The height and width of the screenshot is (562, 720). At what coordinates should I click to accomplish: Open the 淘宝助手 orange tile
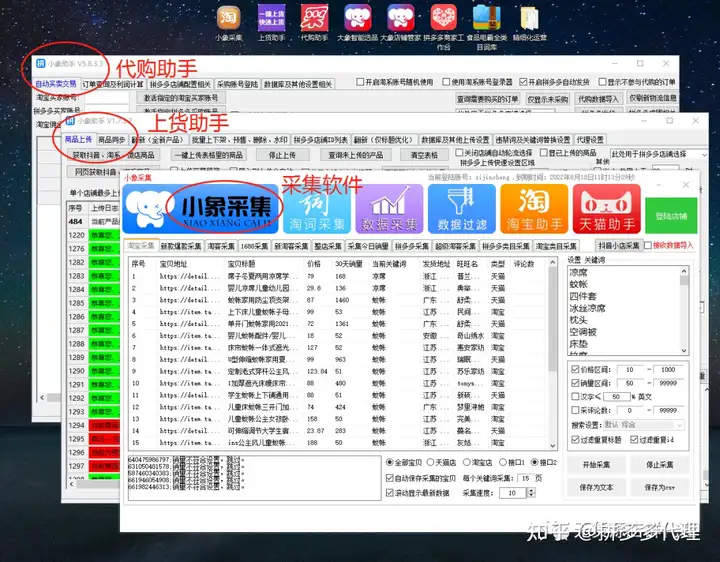[534, 209]
